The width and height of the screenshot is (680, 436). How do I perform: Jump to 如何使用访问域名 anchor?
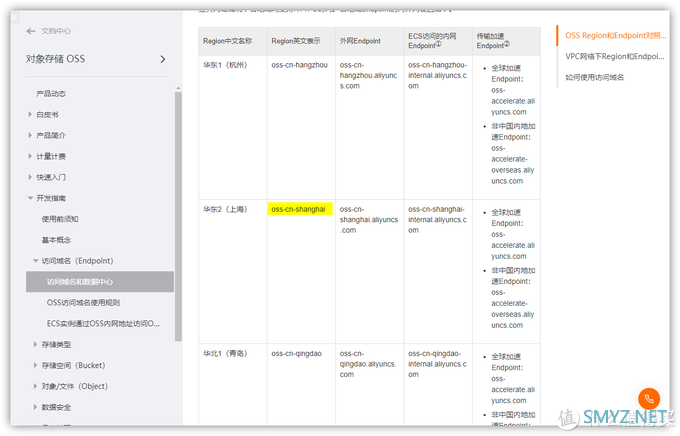pos(595,78)
